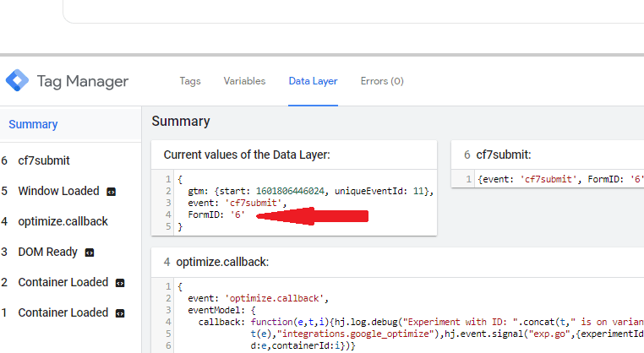
Task: View the Errors (0) tab
Action: click(x=382, y=81)
